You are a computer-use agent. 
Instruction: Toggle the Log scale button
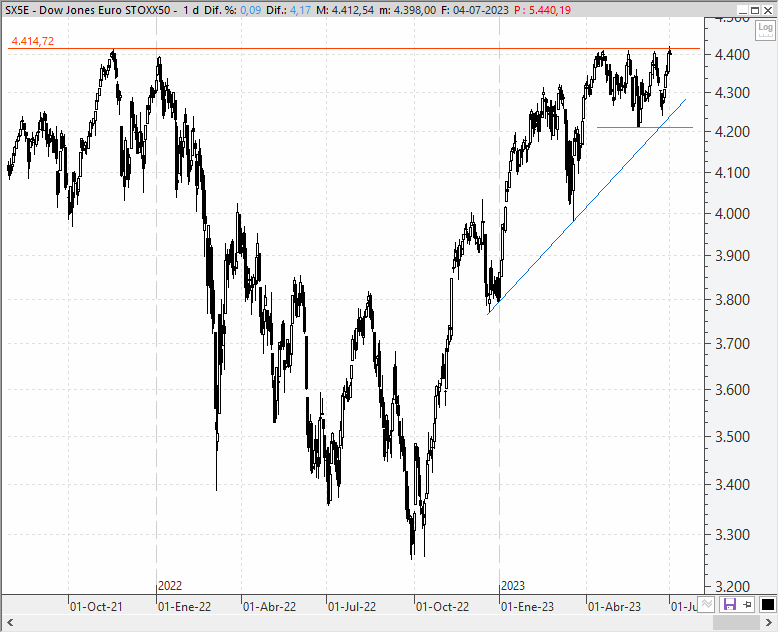pyautogui.click(x=765, y=29)
